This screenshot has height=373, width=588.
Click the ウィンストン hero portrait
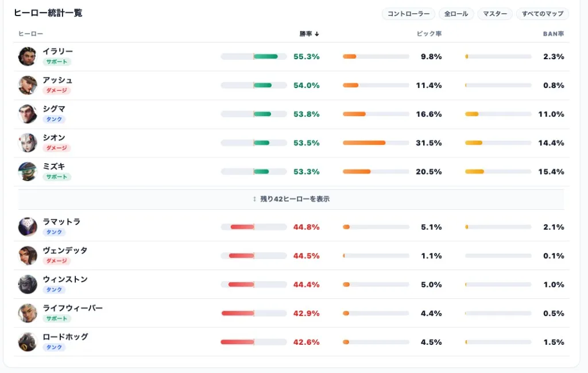tap(28, 284)
